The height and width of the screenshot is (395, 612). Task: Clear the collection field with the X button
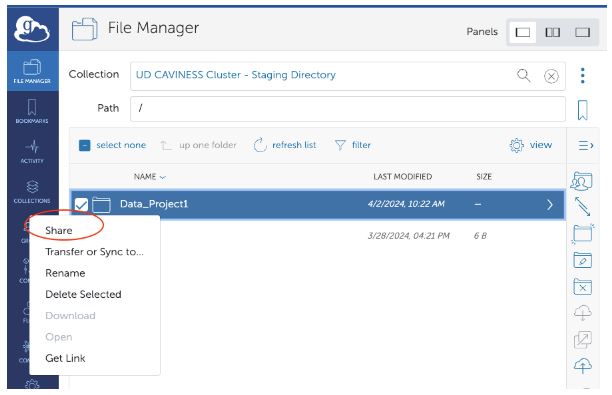pos(551,76)
